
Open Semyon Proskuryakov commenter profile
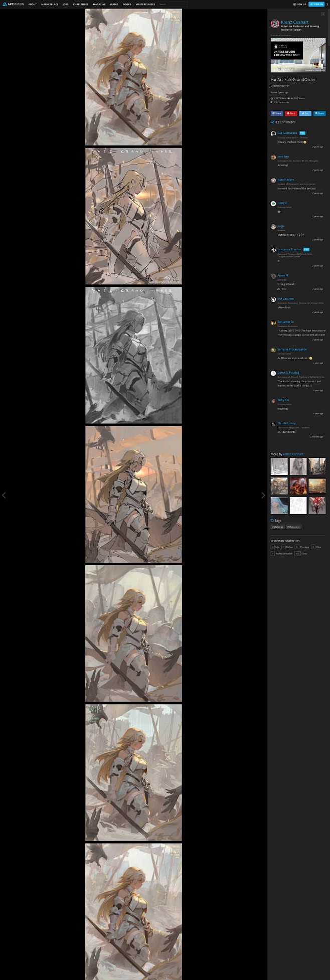click(x=292, y=349)
